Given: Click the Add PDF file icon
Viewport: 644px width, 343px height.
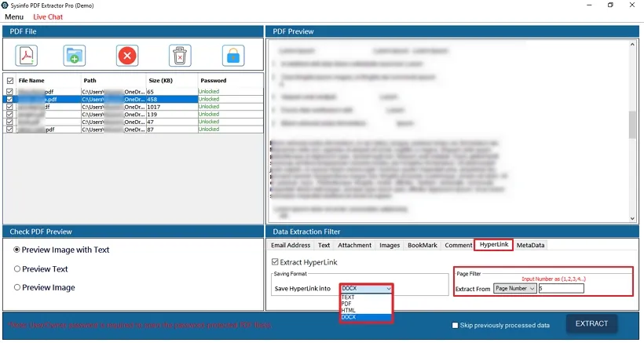Looking at the screenshot, I should pyautogui.click(x=26, y=56).
